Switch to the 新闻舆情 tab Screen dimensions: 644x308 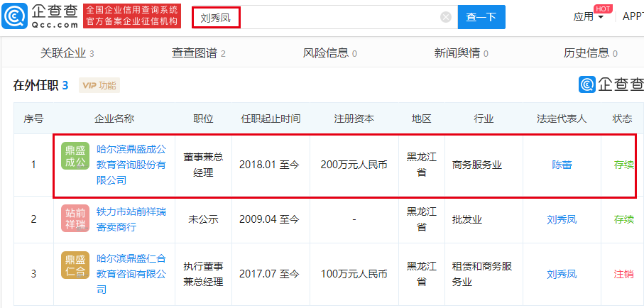462,53
